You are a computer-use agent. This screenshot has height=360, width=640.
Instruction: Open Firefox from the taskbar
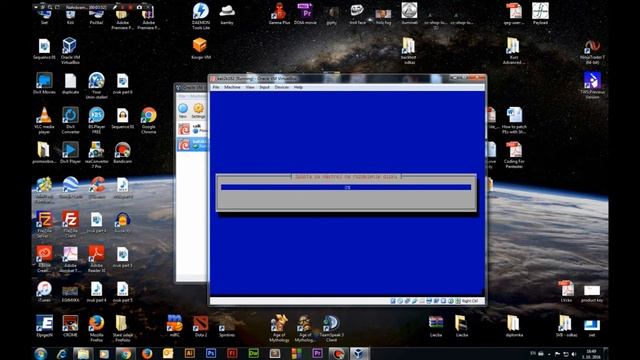point(147,353)
